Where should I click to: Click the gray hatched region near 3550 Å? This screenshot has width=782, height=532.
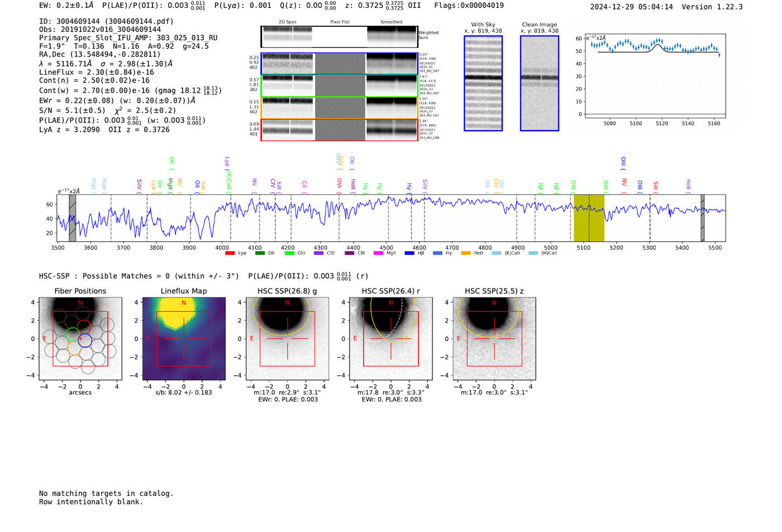click(72, 218)
